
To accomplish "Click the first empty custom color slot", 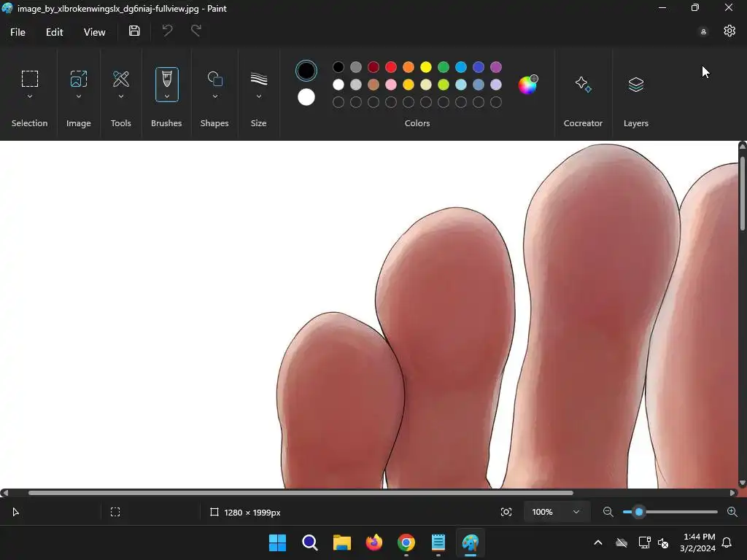I will tap(338, 102).
